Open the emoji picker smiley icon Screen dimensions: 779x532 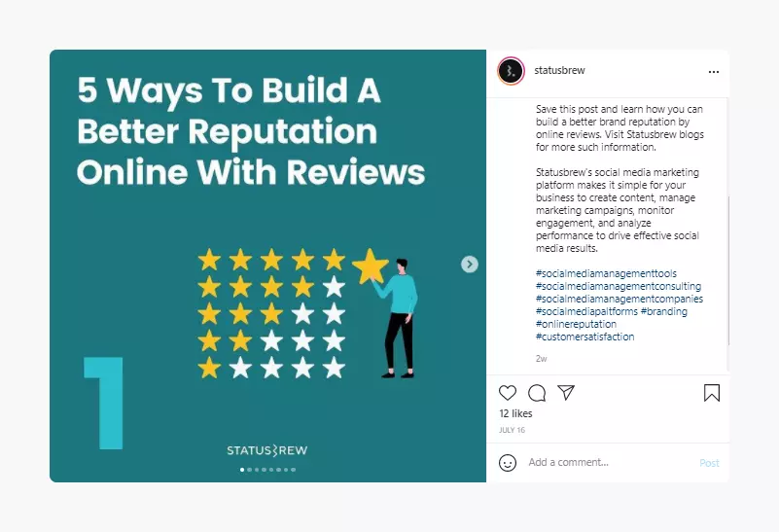(x=508, y=462)
